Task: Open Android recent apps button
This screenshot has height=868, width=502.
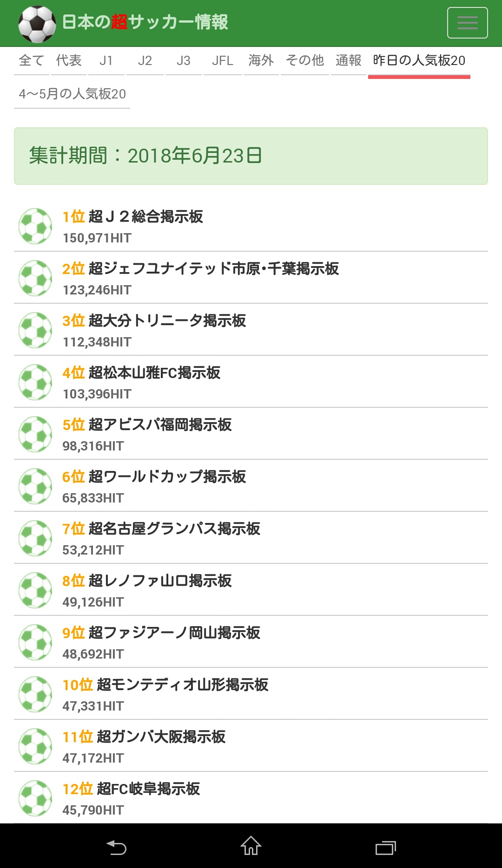Action: 385,847
